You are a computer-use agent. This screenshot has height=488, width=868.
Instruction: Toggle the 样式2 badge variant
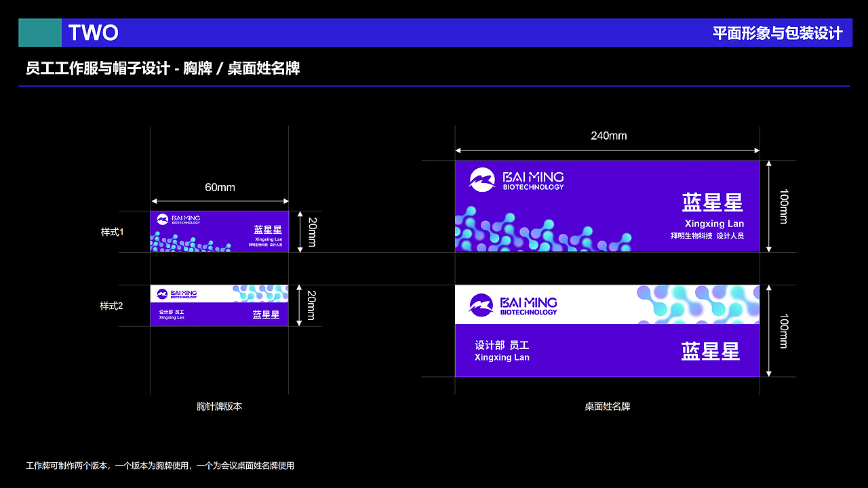[x=113, y=304]
